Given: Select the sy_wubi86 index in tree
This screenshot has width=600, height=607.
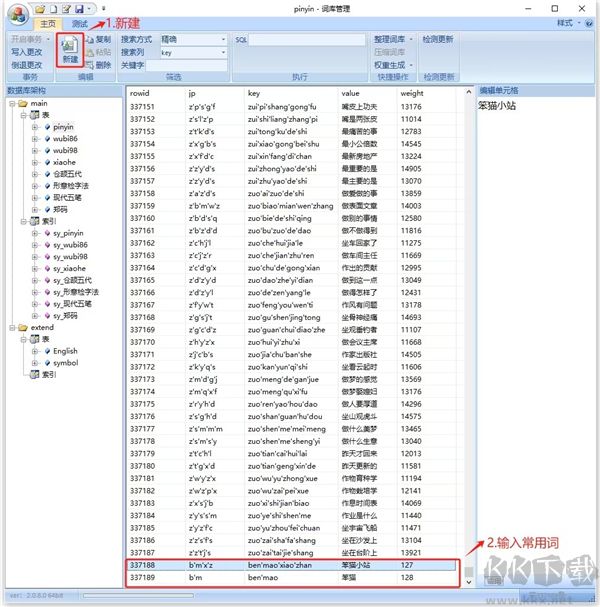Looking at the screenshot, I should point(70,245).
